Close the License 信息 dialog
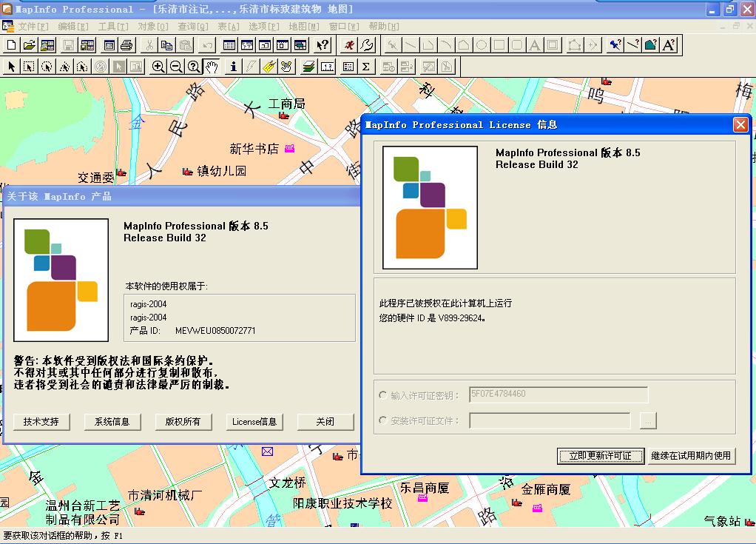The width and height of the screenshot is (756, 544). (x=740, y=125)
